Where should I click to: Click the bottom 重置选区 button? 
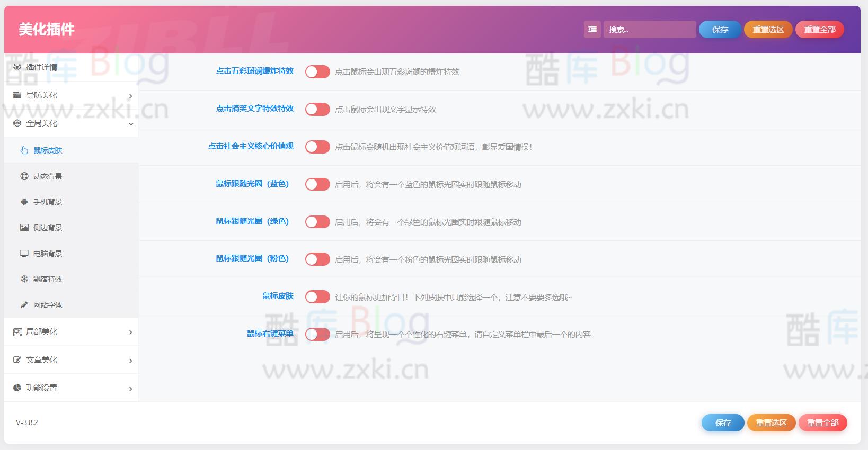[771, 423]
